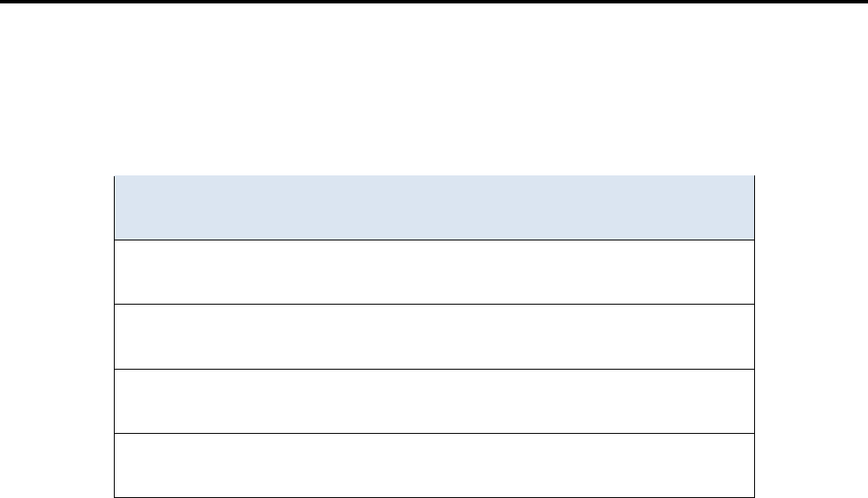This screenshot has height=498, width=868.
Task: Click the border between header and first row
Action: tap(434, 240)
